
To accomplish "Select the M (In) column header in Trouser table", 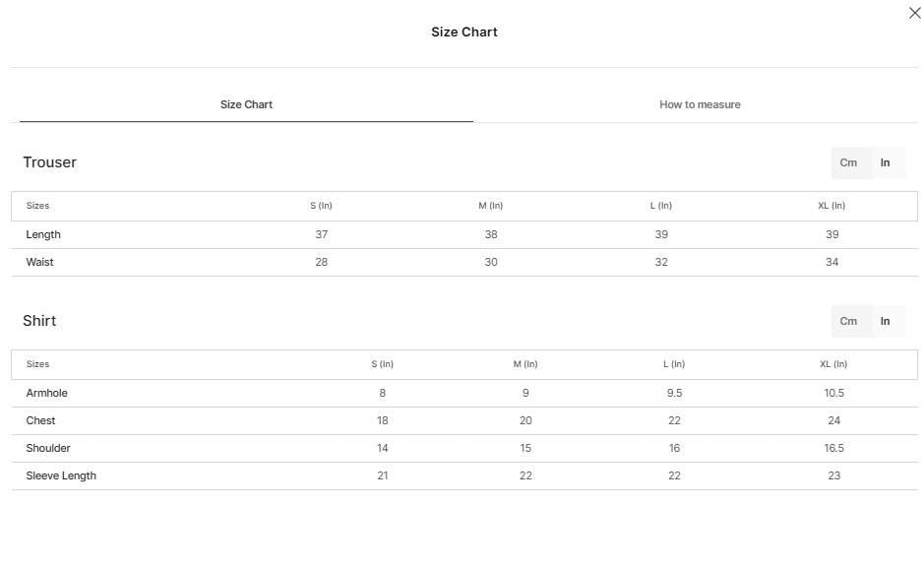I will 491,206.
